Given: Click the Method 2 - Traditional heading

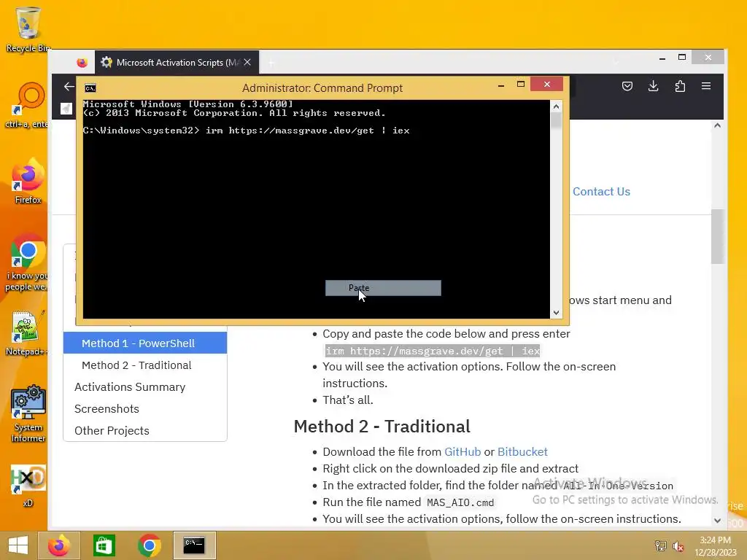Looking at the screenshot, I should [382, 426].
